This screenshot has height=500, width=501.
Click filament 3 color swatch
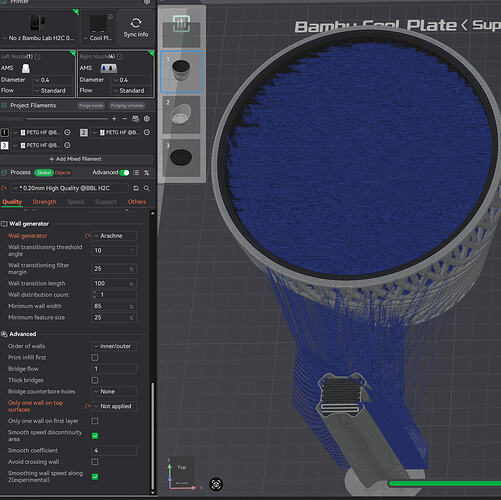pyautogui.click(x=4, y=145)
